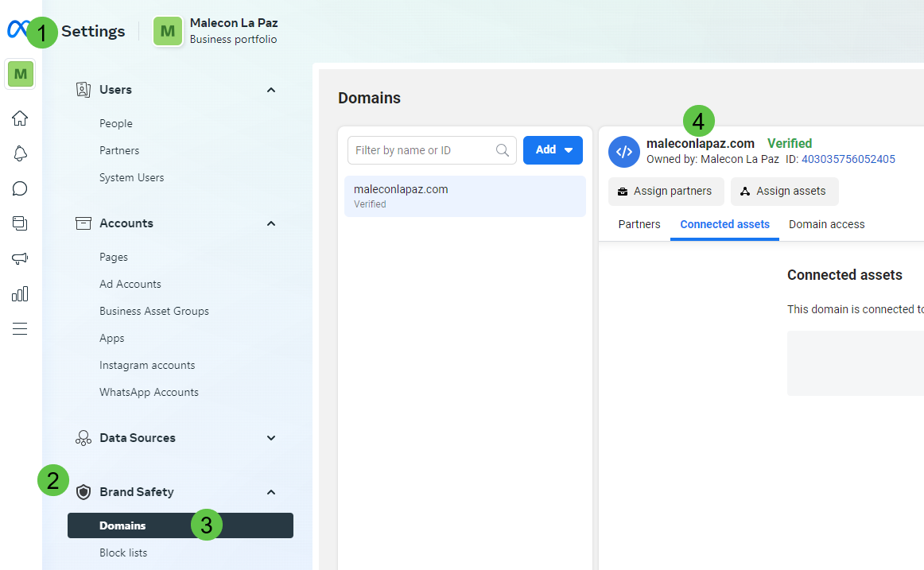Click the green Verified status label in the domain header
The image size is (924, 570).
(x=790, y=143)
